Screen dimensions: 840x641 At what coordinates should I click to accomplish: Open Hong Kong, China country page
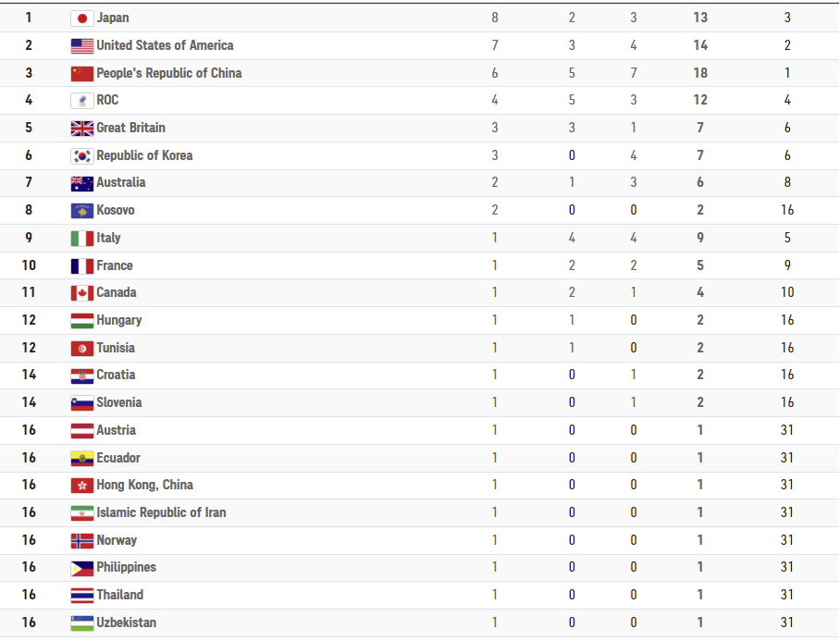coord(144,485)
